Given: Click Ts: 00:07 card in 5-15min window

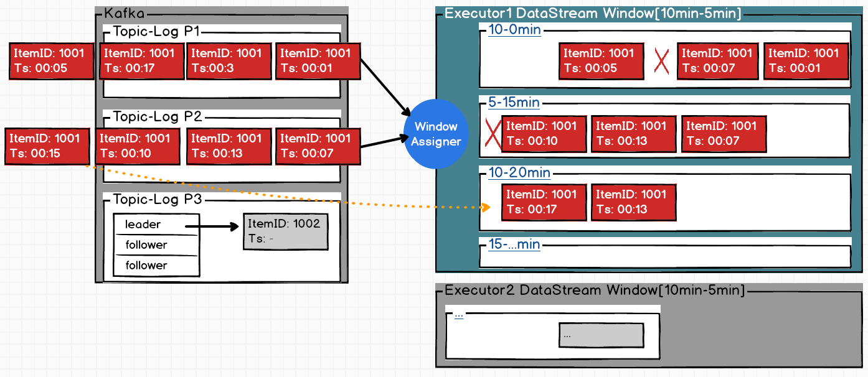Looking at the screenshot, I should [724, 134].
